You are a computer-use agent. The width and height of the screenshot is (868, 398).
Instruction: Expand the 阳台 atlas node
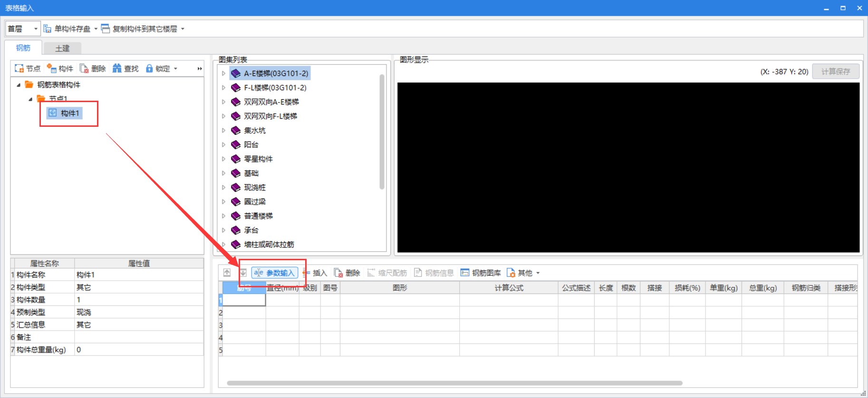pyautogui.click(x=223, y=144)
